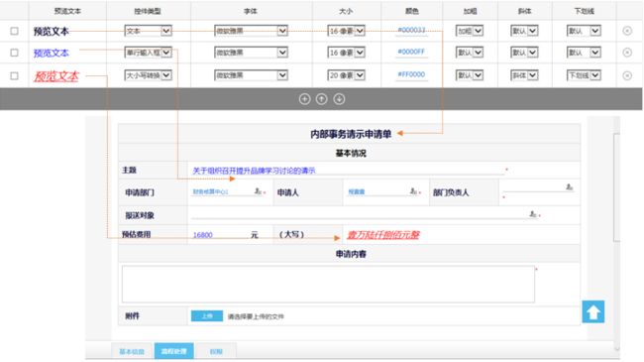Delete the red text row via circle icon
The image size is (644, 362).
[x=627, y=75]
